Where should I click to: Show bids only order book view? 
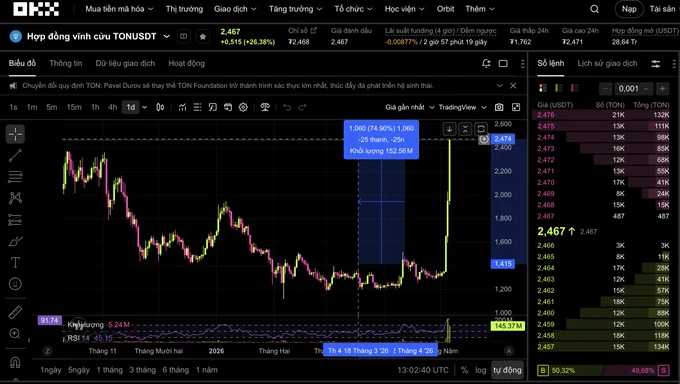point(559,88)
